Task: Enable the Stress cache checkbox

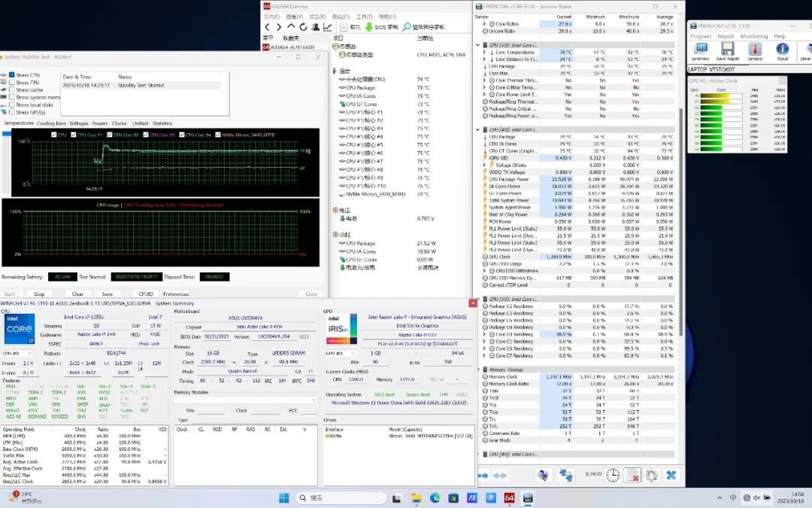Action: (11, 90)
